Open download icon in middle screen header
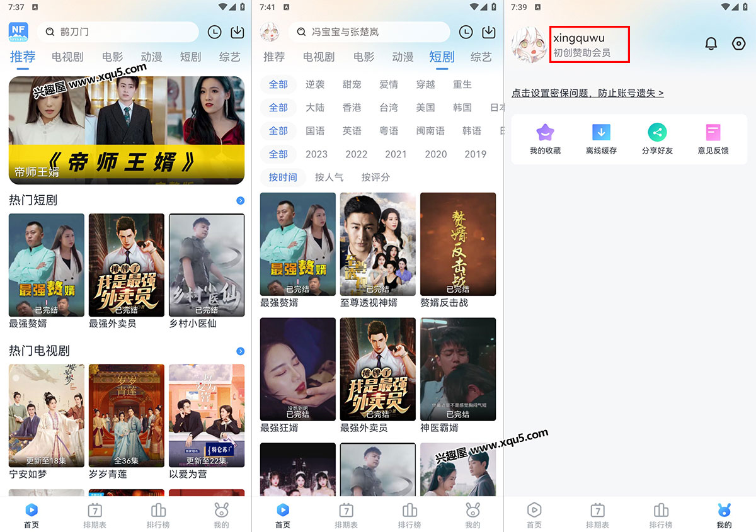Screen dimensions: 756x532 point(489,32)
